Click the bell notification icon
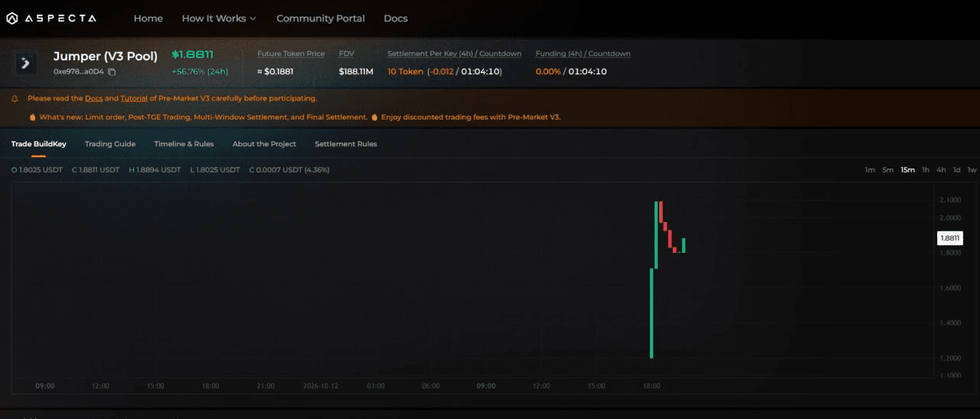The height and width of the screenshot is (419, 980). [x=15, y=99]
